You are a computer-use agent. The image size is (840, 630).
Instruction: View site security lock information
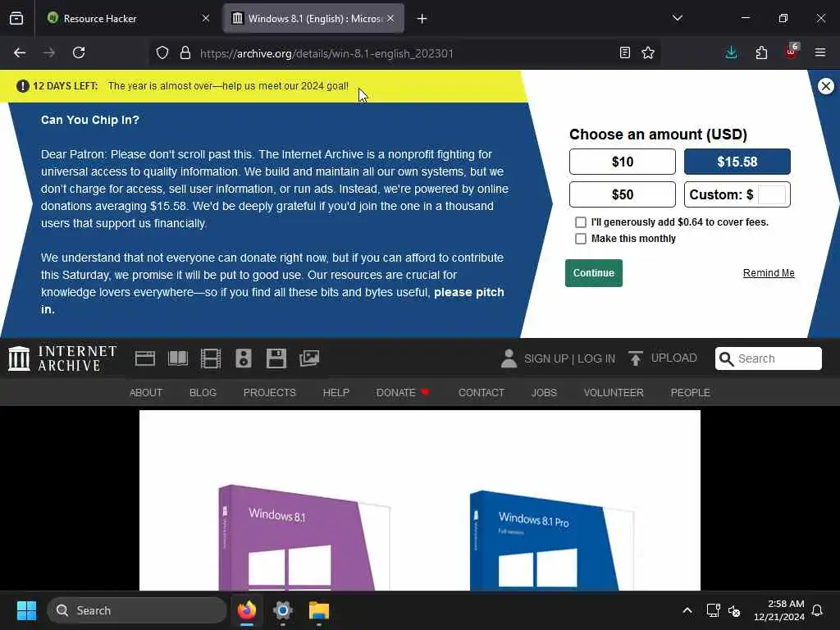185,52
